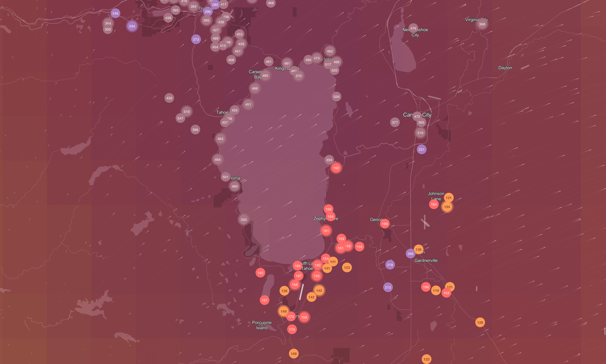Click the Porcupine Island map label
The width and height of the screenshot is (606, 364).
262,325
